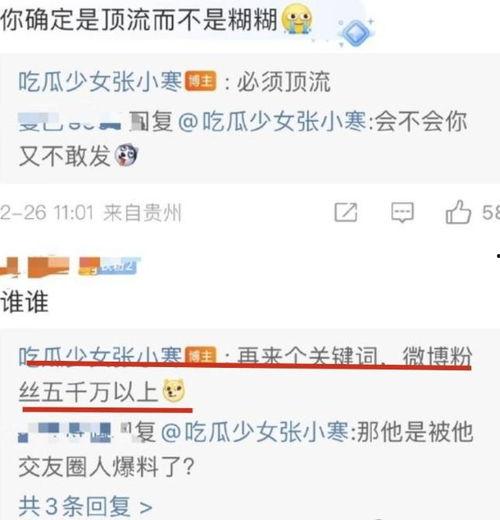The image size is (500, 520).
Task: Open blurred username above 谁谁 comment
Action: point(70,267)
